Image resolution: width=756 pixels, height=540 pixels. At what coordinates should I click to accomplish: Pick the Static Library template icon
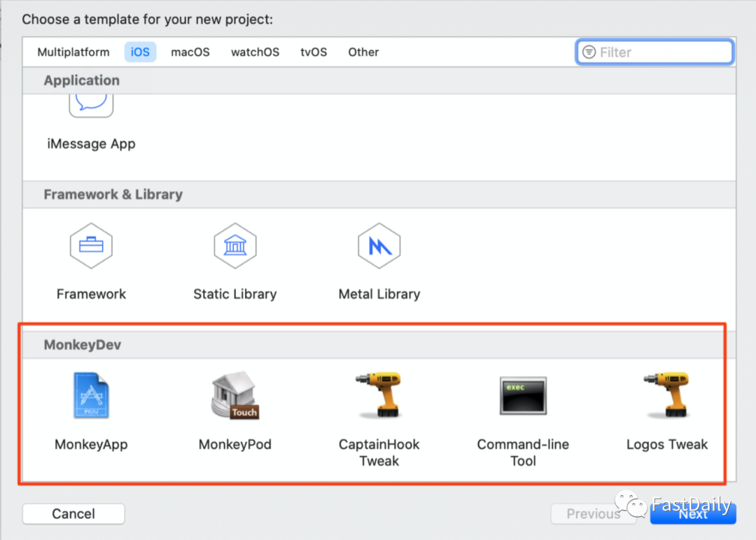(234, 246)
